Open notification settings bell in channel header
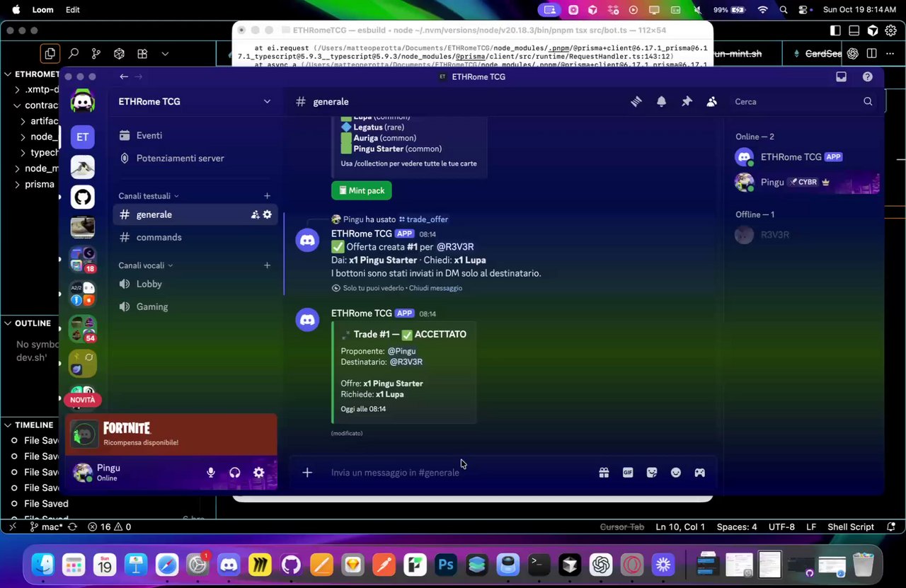Image resolution: width=906 pixels, height=588 pixels. 661,102
